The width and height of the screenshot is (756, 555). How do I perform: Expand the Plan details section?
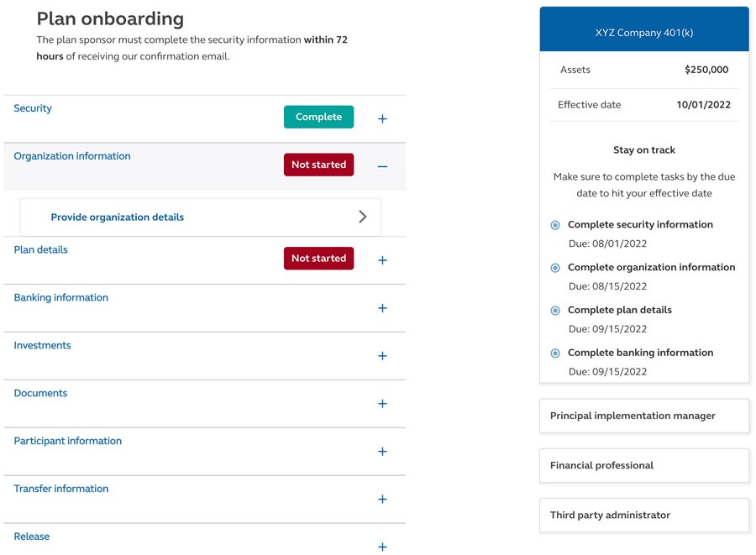(x=382, y=260)
